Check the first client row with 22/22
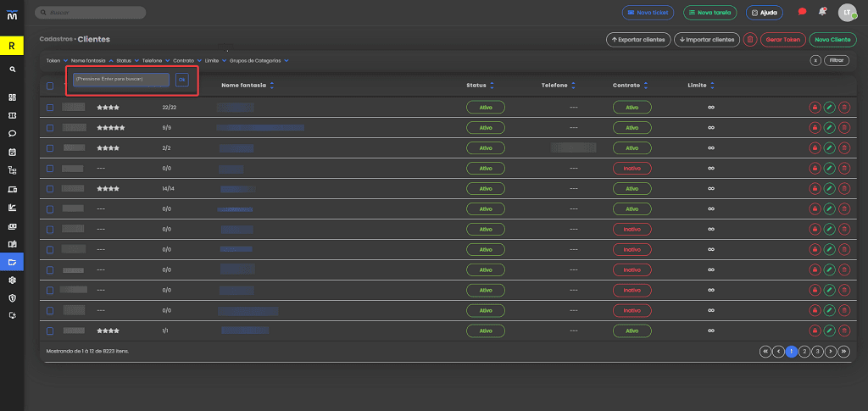 50,108
